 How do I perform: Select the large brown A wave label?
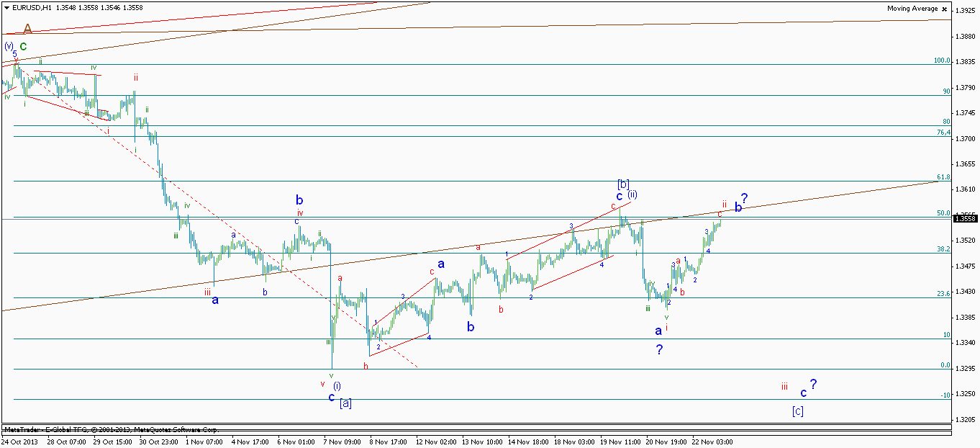27,29
